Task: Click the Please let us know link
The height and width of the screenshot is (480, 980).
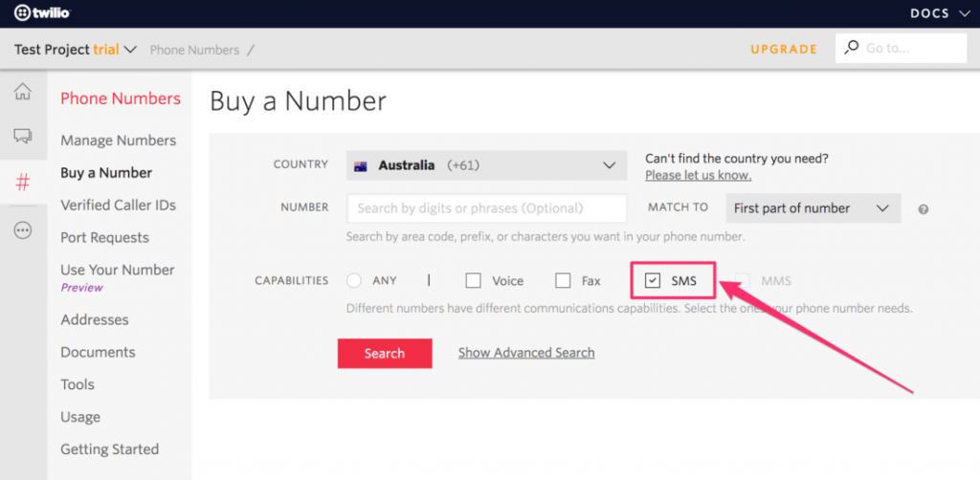Action: pos(698,175)
